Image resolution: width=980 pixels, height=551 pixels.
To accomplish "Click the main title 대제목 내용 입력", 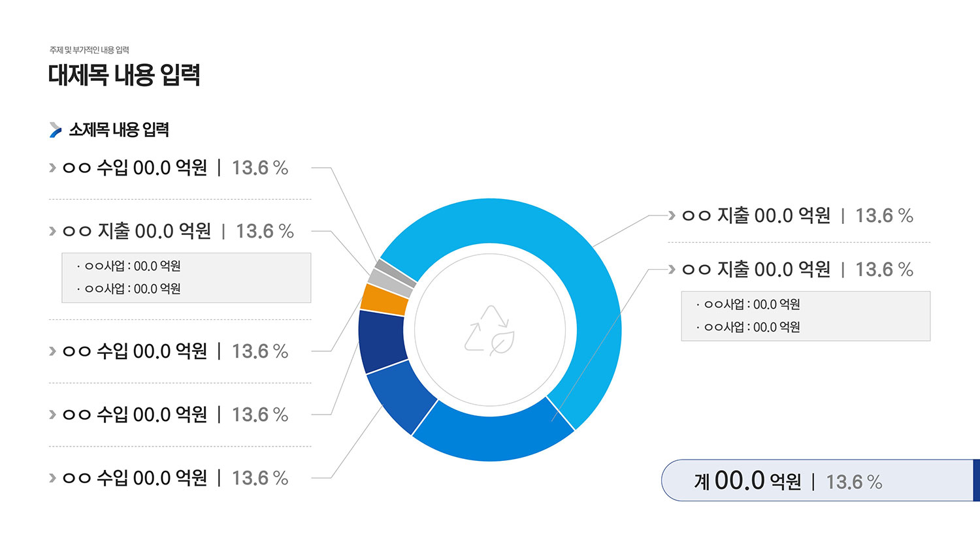I will [x=124, y=75].
